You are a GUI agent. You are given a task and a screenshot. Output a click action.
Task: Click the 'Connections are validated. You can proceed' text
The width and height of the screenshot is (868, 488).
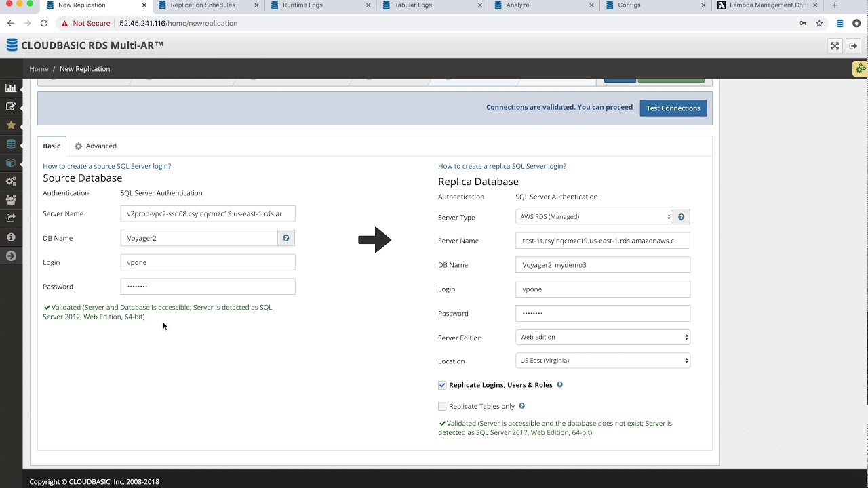tap(559, 107)
